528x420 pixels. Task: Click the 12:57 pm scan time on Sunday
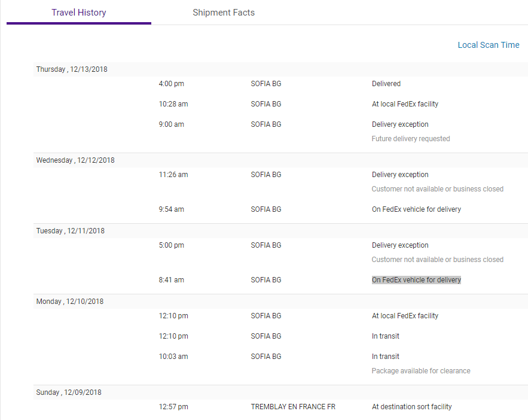tap(173, 407)
